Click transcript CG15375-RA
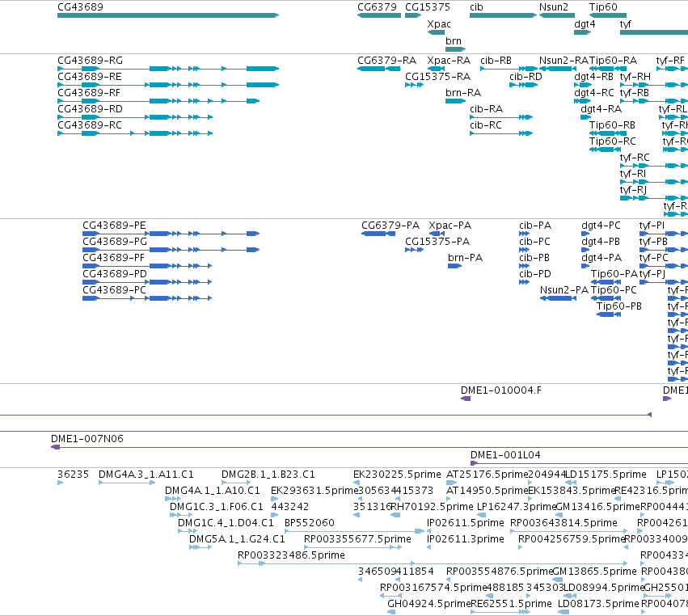This screenshot has height=616, width=688. click(x=414, y=85)
